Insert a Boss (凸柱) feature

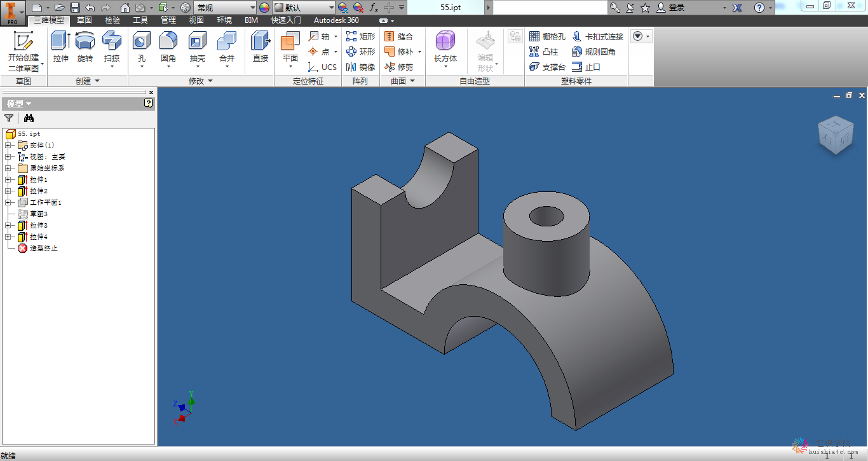[544, 52]
